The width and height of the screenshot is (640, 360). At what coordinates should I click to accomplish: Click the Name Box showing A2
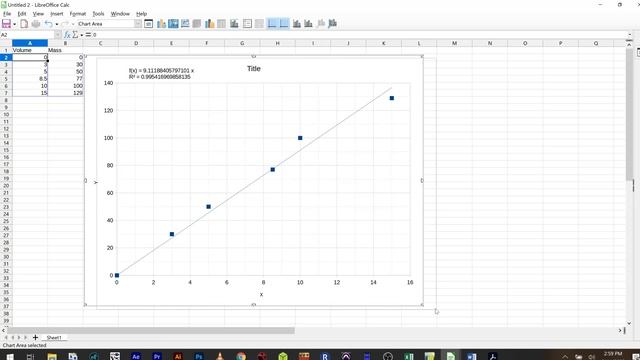tap(27, 35)
